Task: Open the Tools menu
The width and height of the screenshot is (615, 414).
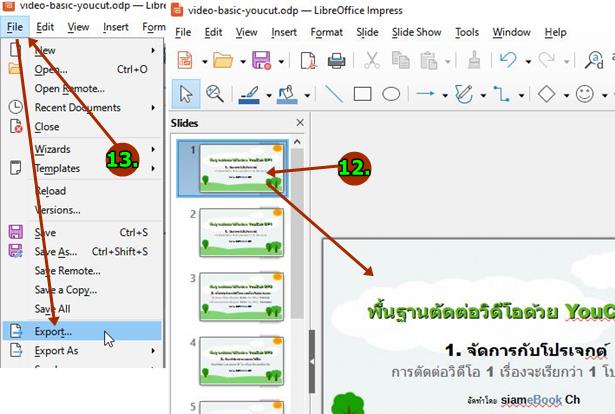Action: pyautogui.click(x=467, y=32)
